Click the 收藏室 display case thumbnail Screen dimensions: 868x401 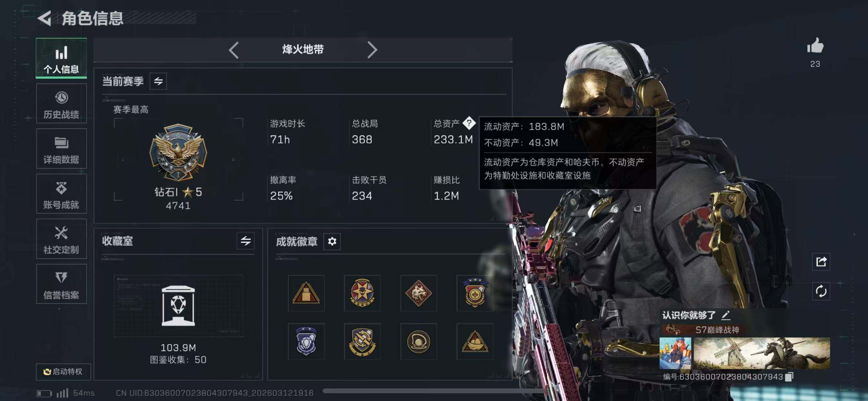[x=178, y=306]
